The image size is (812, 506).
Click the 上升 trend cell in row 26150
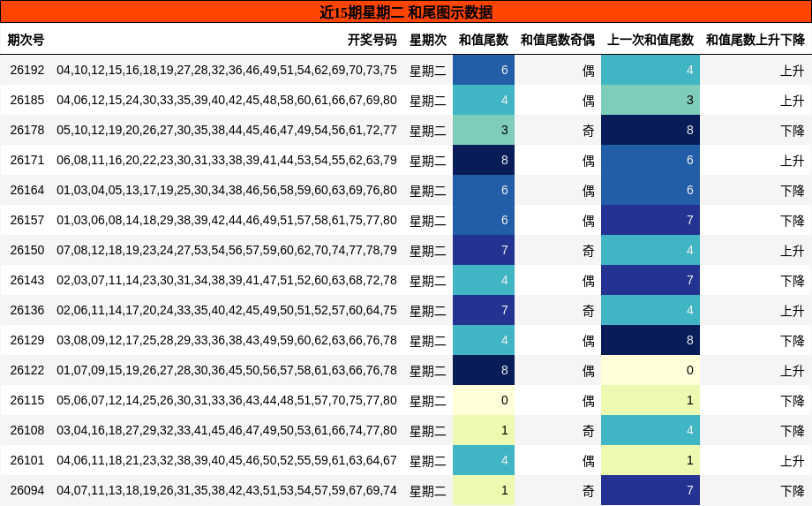[793, 251]
